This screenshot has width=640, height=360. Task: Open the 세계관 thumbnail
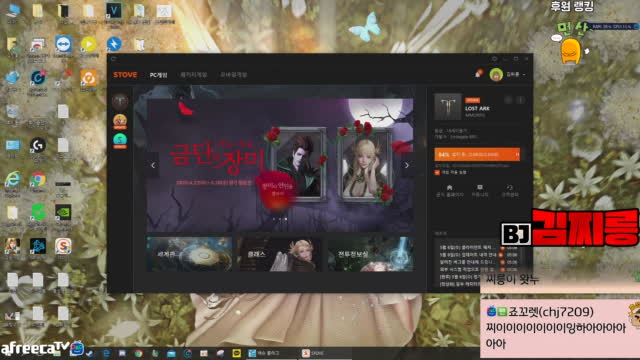[x=189, y=254]
